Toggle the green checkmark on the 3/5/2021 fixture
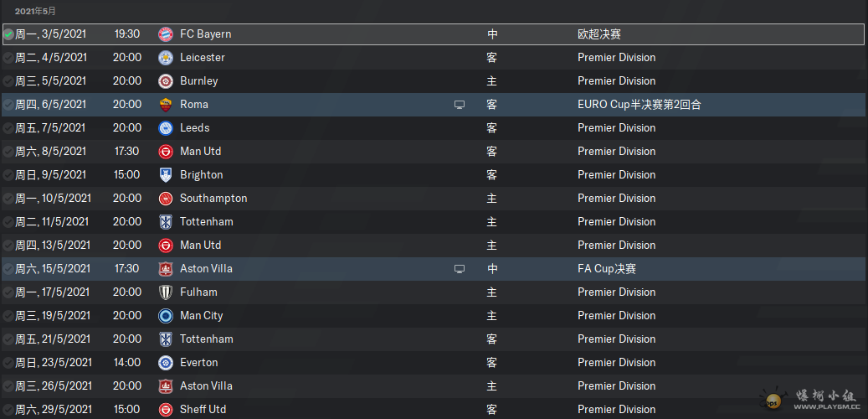Viewport: 868px width, 419px height. 8,34
